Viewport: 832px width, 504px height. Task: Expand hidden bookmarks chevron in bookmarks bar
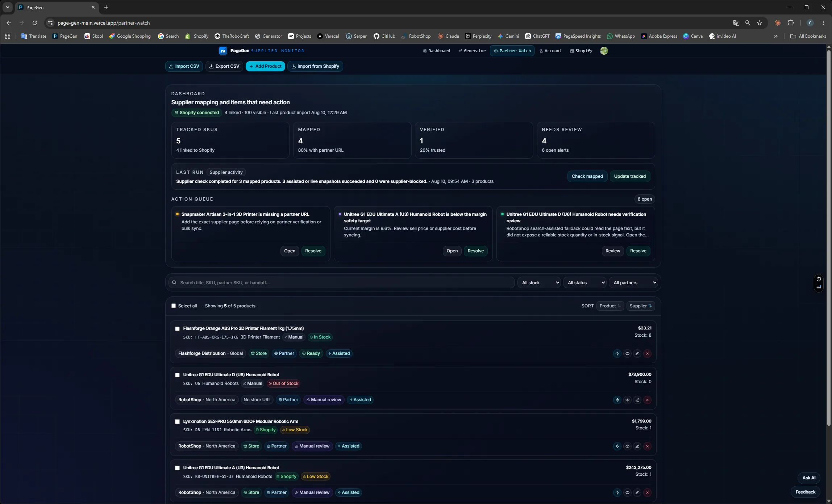pos(775,36)
